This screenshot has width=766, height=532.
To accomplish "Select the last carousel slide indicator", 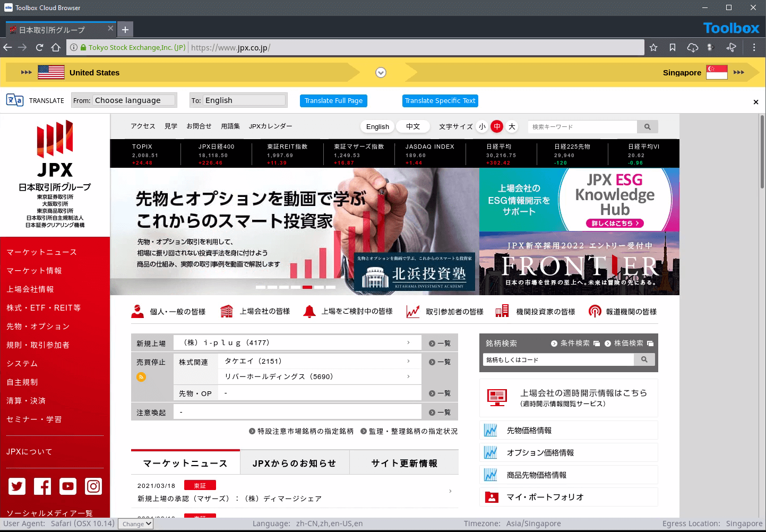I will tap(331, 287).
